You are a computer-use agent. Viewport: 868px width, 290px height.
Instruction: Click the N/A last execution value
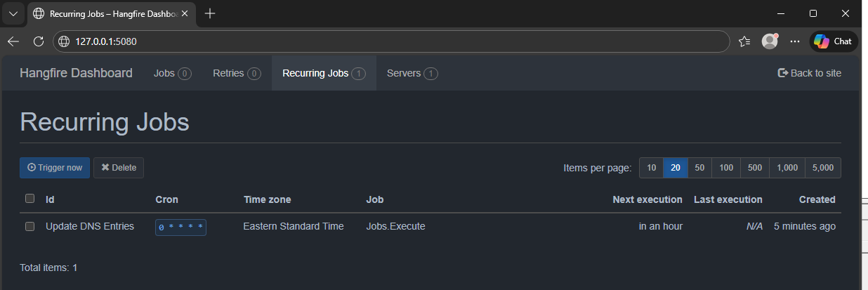tap(754, 226)
